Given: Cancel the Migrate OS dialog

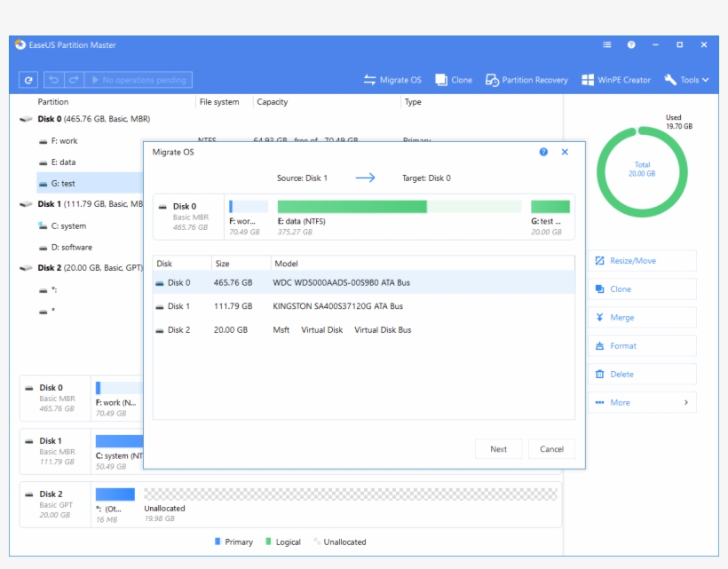Looking at the screenshot, I should (x=551, y=449).
